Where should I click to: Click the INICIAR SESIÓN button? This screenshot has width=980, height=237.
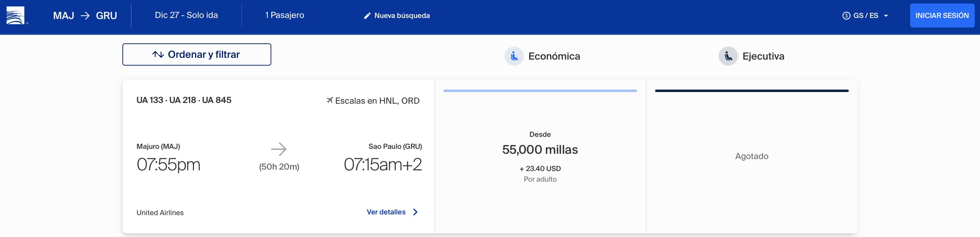click(x=942, y=16)
